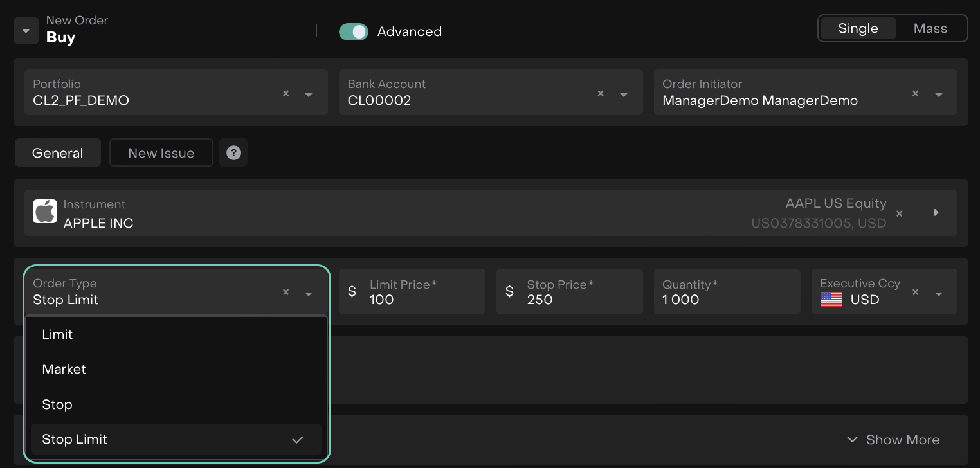980x468 pixels.
Task: Click the US flag currency icon
Action: pyautogui.click(x=831, y=300)
